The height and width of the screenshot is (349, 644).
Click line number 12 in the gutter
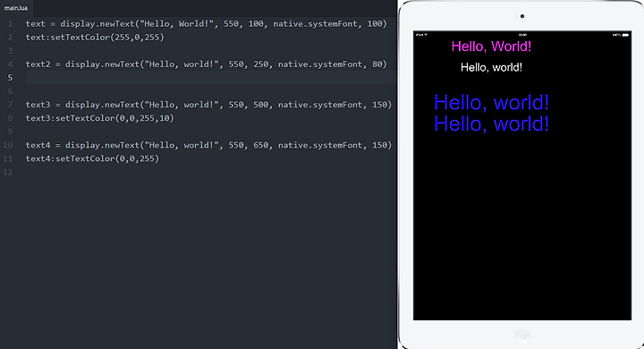point(8,172)
